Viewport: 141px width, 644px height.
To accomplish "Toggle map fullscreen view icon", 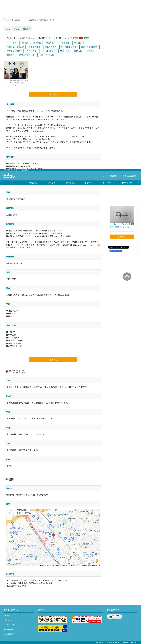I will (x=97, y=513).
